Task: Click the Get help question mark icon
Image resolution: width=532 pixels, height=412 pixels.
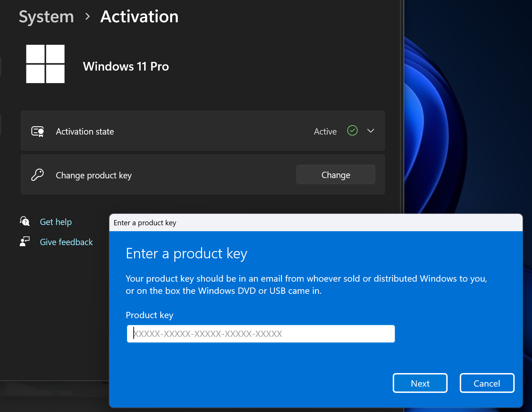Action: (x=24, y=221)
